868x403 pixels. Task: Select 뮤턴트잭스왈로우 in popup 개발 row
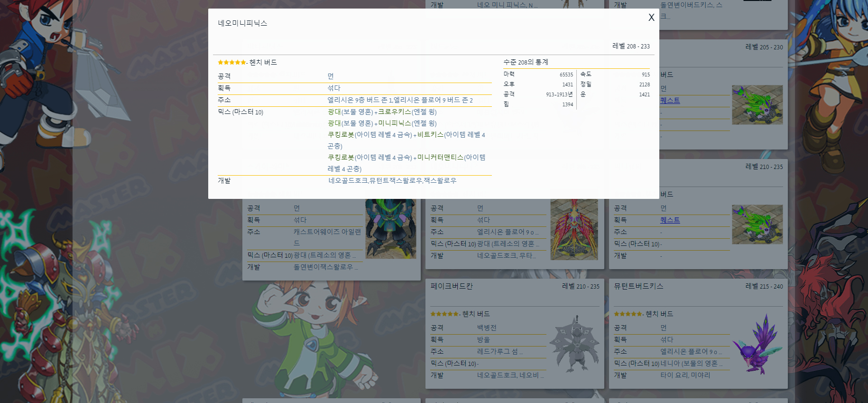pyautogui.click(x=396, y=181)
